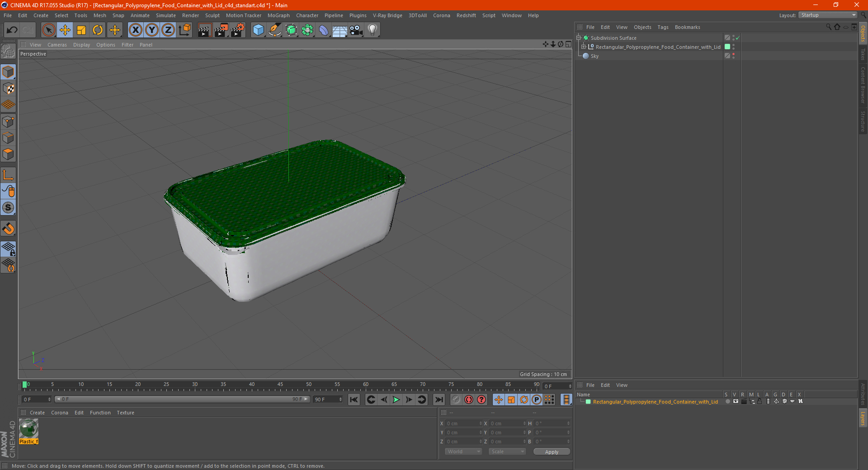Switch to the Content Browser side tab
This screenshot has height=470, width=868.
pos(863,85)
